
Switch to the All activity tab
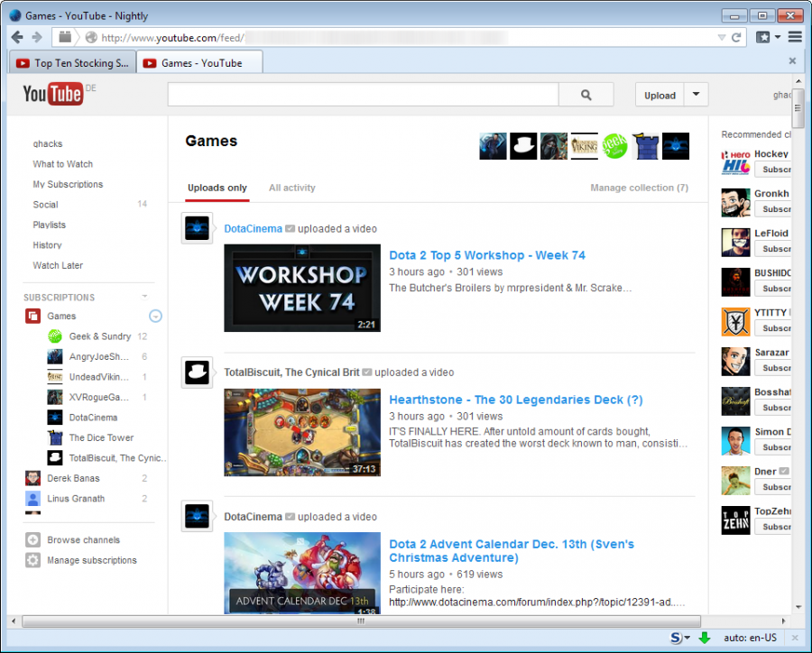(x=291, y=187)
